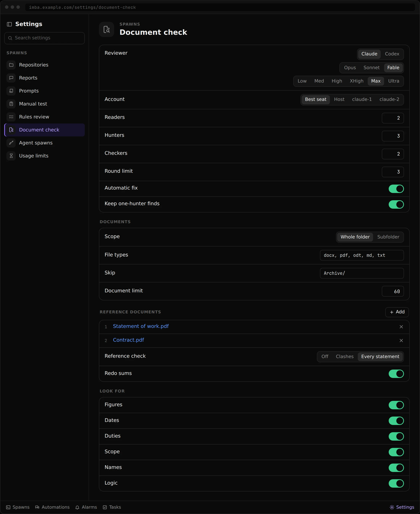Open Usage limits settings page
Image resolution: width=420 pixels, height=514 pixels.
pos(44,156)
